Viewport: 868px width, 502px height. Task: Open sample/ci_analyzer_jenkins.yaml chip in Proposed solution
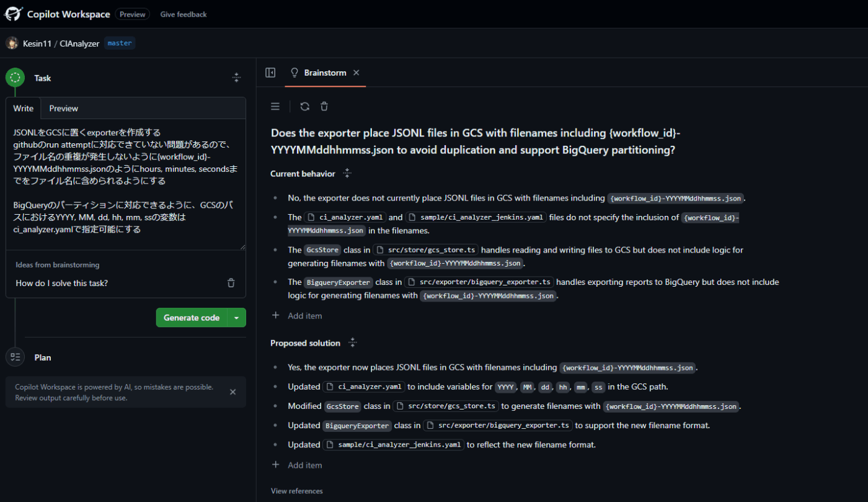pos(394,445)
